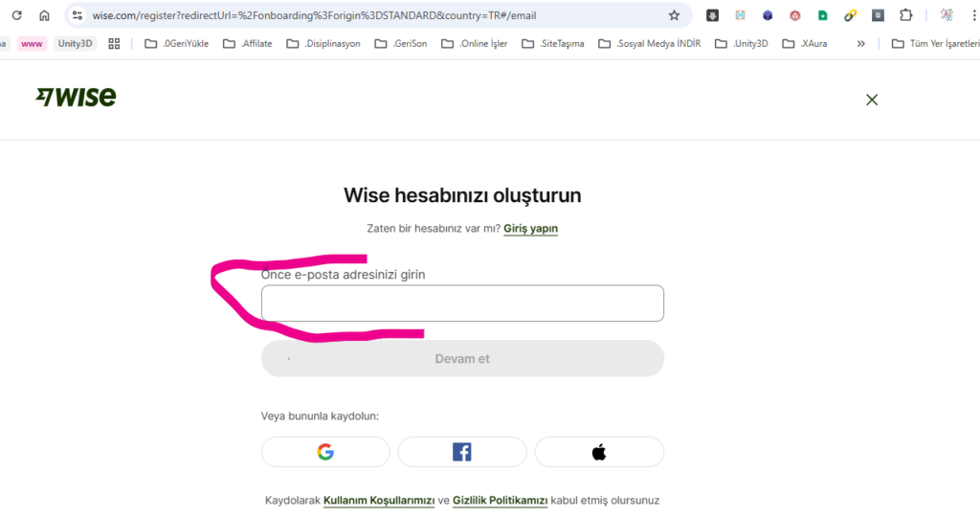The height and width of the screenshot is (517, 980).
Task: Open the 'Gizlilik Politikamızı' link
Action: pyautogui.click(x=500, y=501)
